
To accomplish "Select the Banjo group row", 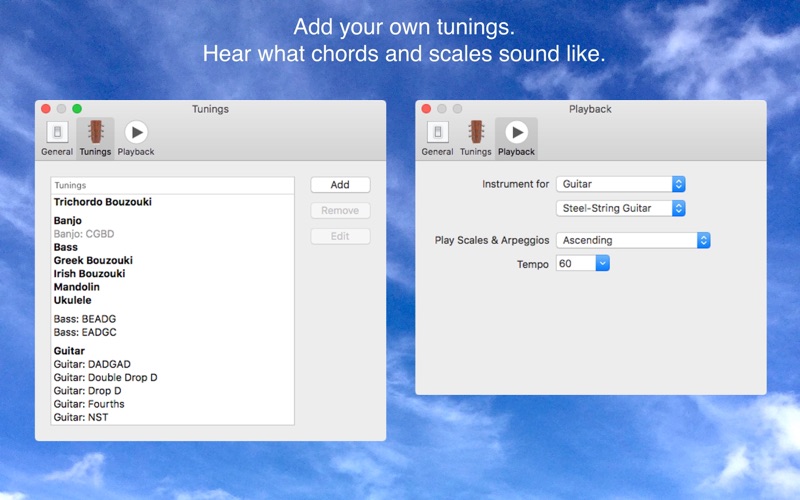I will click(172, 220).
